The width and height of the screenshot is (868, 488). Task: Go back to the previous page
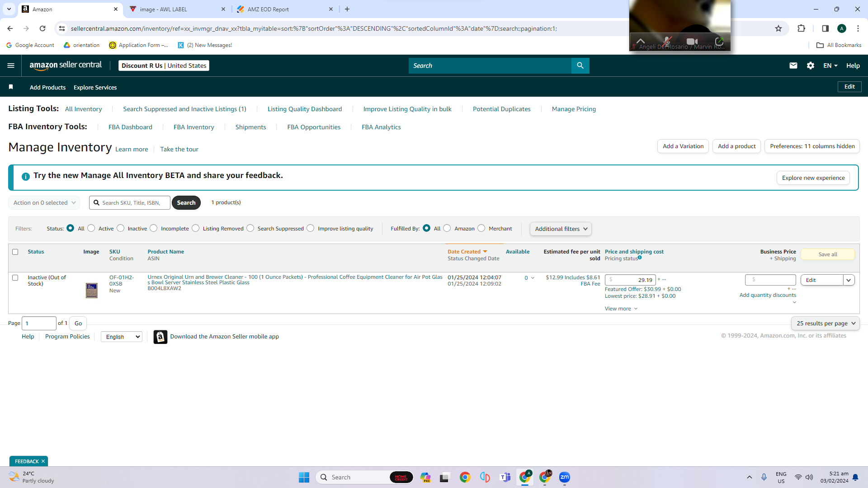10,28
